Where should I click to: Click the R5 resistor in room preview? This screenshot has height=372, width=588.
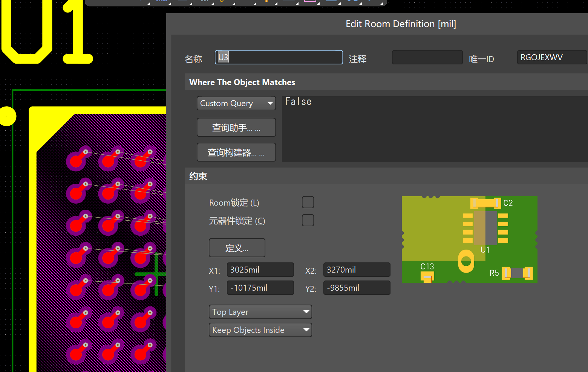pos(518,273)
